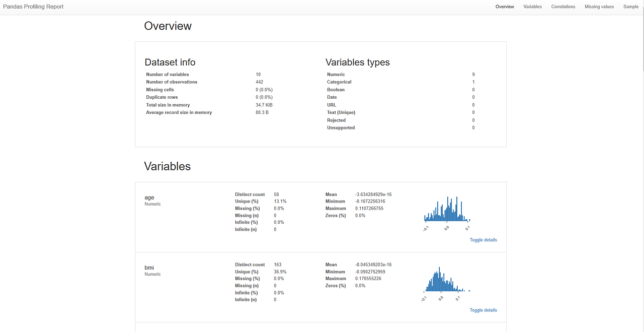This screenshot has width=644, height=332.
Task: Click the Date type label
Action: pyautogui.click(x=332, y=97)
